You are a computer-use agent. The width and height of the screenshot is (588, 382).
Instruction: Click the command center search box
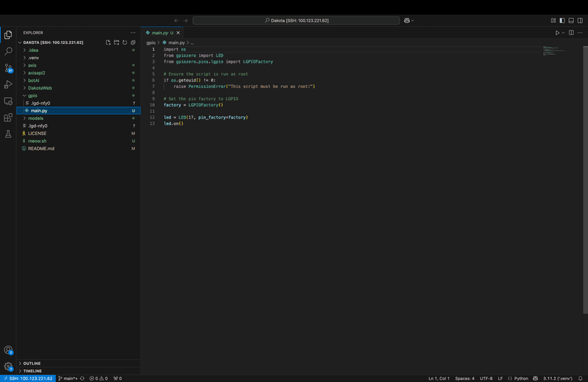pyautogui.click(x=296, y=21)
